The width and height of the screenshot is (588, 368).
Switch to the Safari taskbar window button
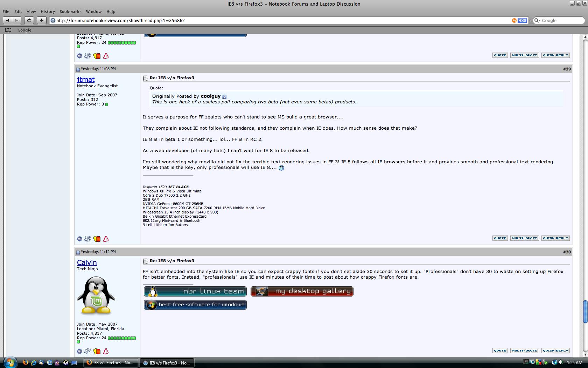pos(167,363)
